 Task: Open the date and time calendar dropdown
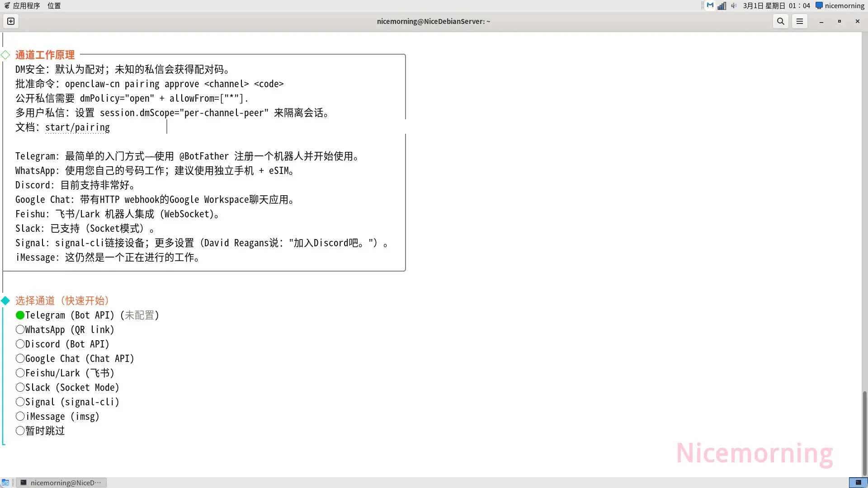click(776, 6)
